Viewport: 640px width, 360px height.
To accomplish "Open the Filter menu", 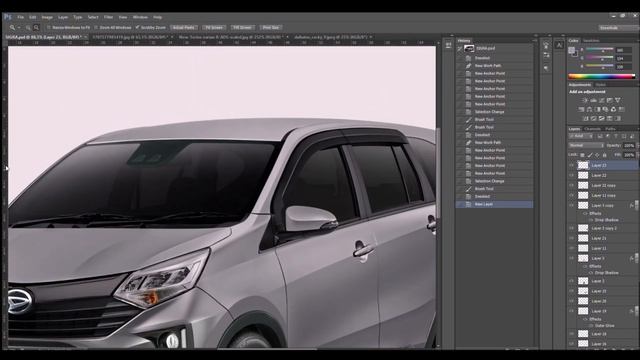I will click(108, 17).
